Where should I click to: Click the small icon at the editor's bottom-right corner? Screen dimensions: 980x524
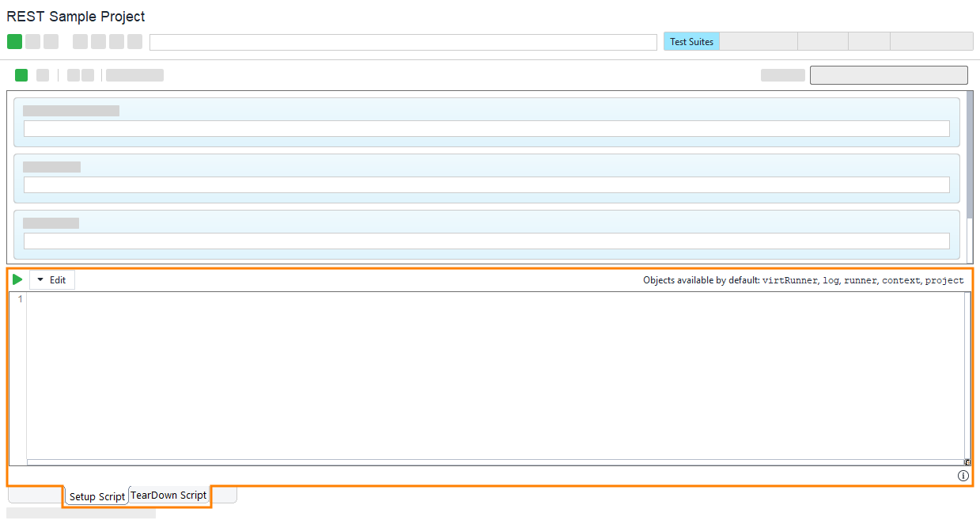pyautogui.click(x=966, y=461)
